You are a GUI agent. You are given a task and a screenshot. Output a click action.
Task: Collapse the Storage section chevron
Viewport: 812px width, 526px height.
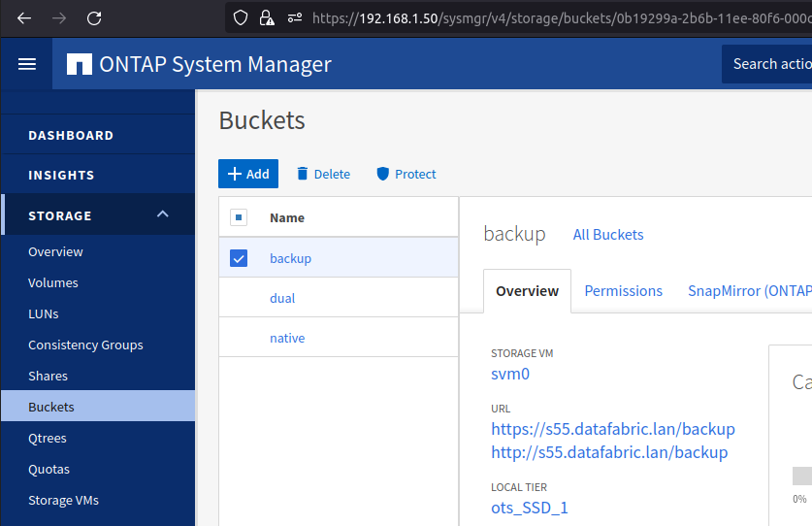point(163,214)
